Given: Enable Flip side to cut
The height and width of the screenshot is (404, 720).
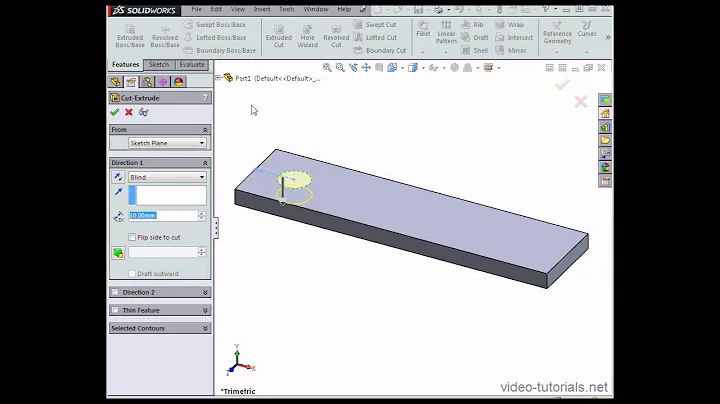Looking at the screenshot, I should (132, 237).
